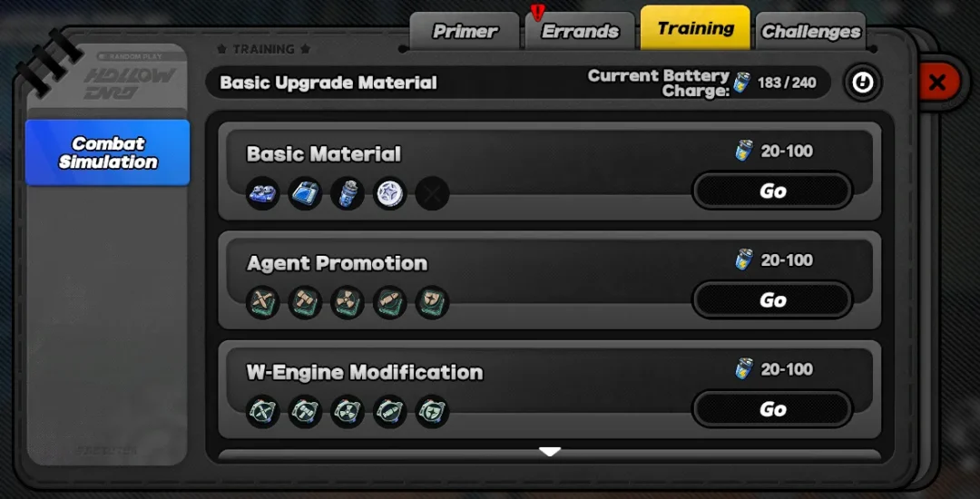Select the blue canister Basic Material icon
The width and height of the screenshot is (980, 499).
pos(347,193)
